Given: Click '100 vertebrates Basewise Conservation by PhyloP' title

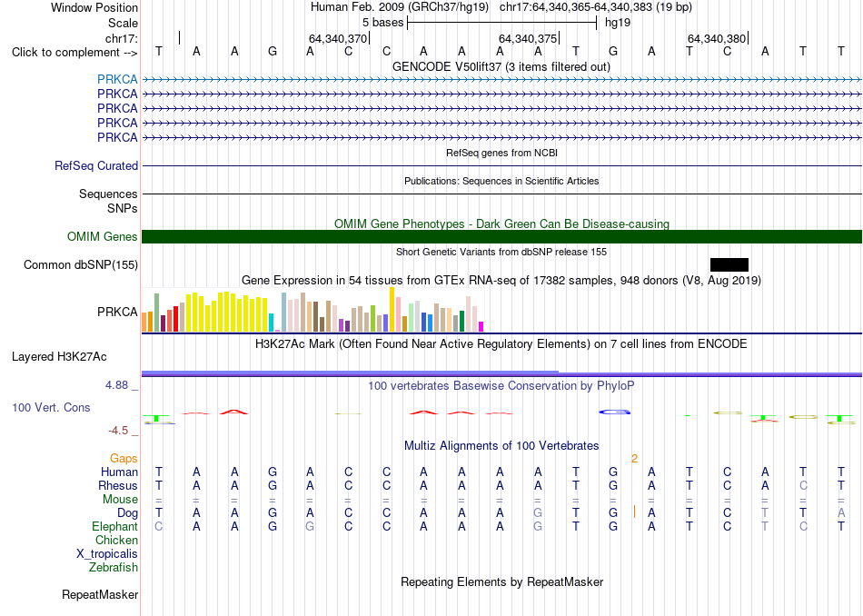Looking at the screenshot, I should pyautogui.click(x=501, y=385).
